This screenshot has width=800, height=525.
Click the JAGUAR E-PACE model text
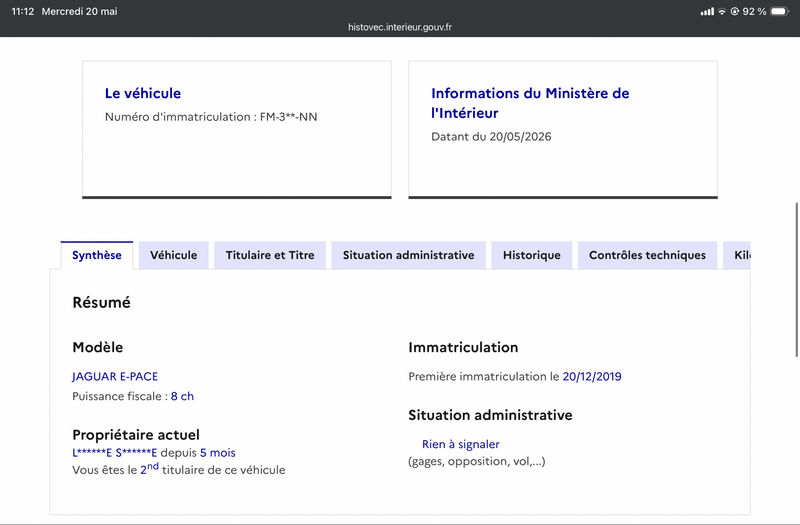point(115,377)
